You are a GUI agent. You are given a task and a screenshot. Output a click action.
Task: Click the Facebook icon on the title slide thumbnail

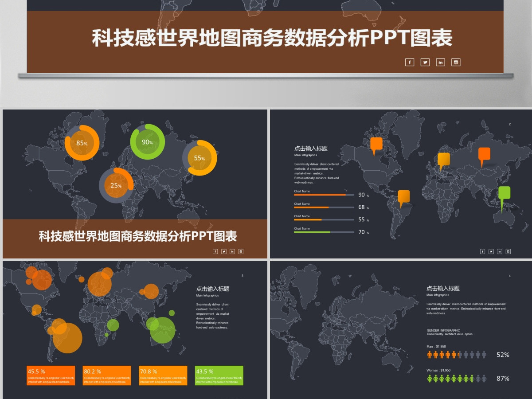215,251
